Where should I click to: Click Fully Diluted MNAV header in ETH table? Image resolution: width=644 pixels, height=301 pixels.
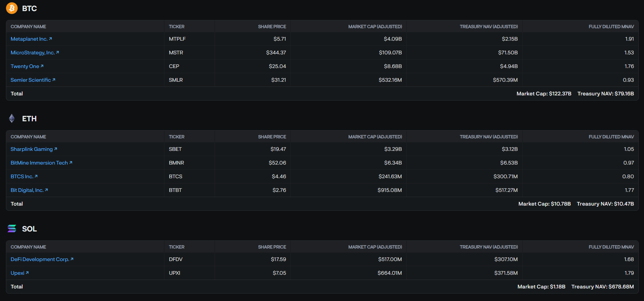tap(611, 137)
